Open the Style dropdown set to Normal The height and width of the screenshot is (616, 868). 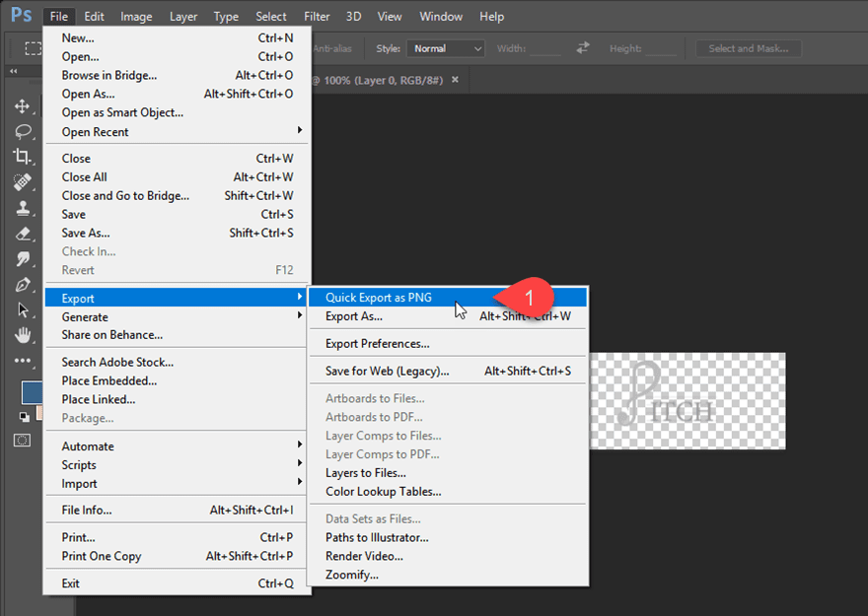click(448, 48)
